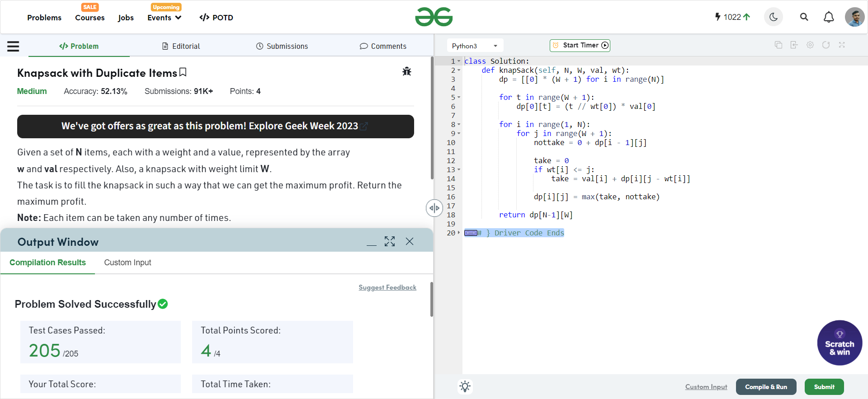Screen dimensions: 868x399
Task: Click the green Submit button
Action: click(824, 387)
